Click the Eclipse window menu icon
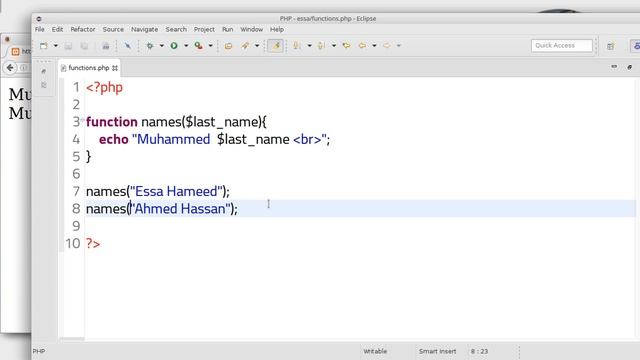 (39, 19)
